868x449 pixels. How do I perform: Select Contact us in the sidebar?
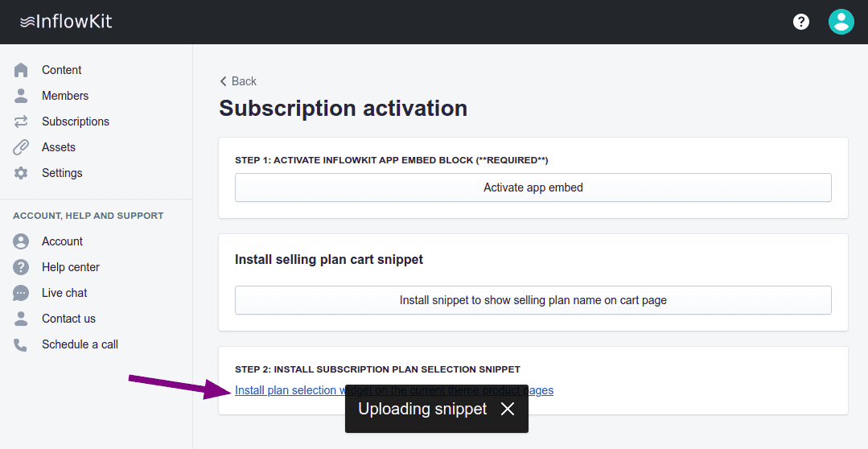[68, 319]
